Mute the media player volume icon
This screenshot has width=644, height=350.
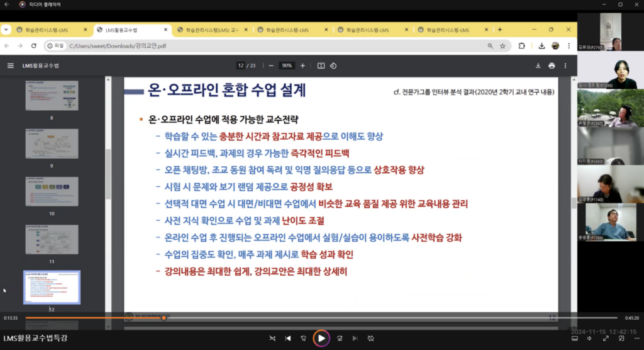pyautogui.click(x=589, y=339)
